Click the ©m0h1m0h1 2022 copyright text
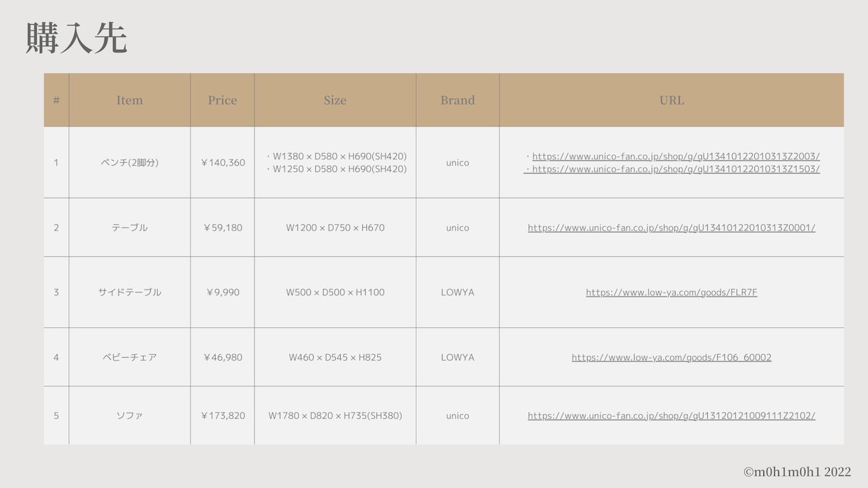Image resolution: width=868 pixels, height=488 pixels. [797, 472]
